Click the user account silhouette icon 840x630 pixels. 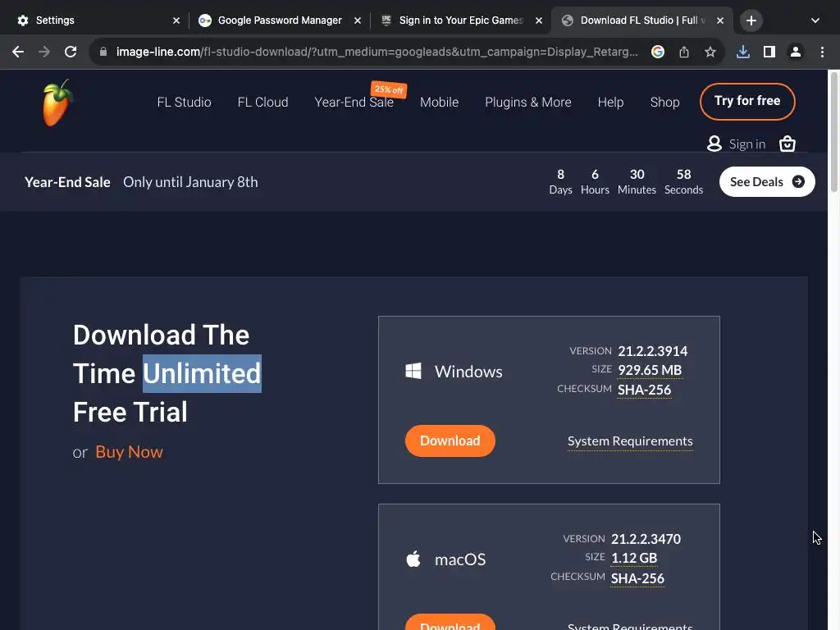pyautogui.click(x=714, y=144)
